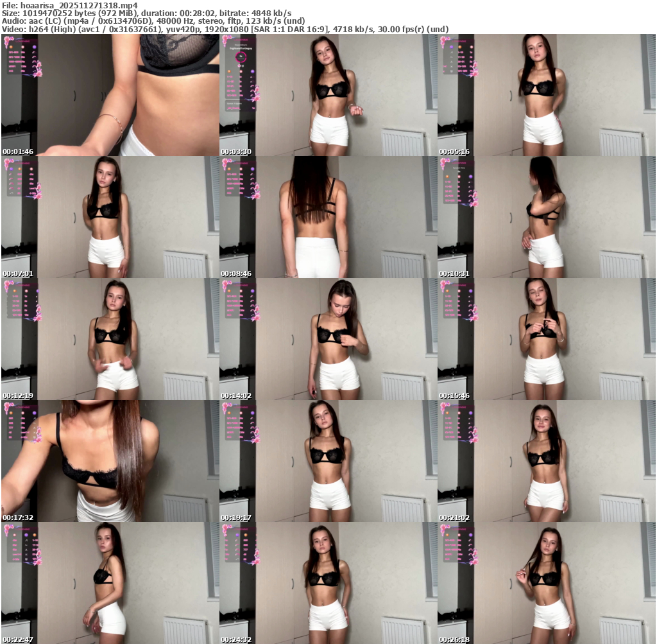657x644 pixels.
Task: Pick the thumbnail timestamped 00:14:02
Action: (x=328, y=339)
